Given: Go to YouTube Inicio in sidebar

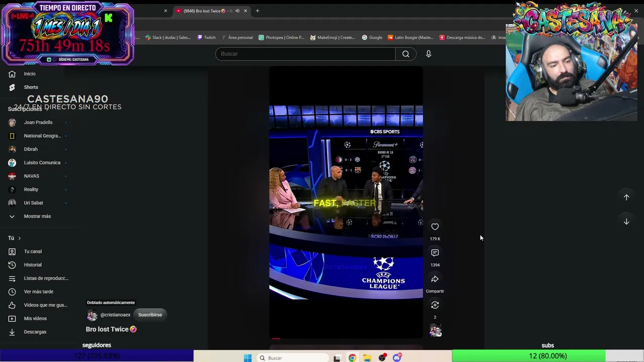Looking at the screenshot, I should [30, 74].
